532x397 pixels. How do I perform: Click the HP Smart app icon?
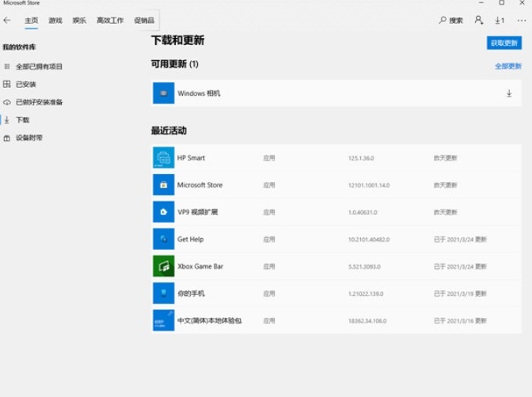pos(164,157)
